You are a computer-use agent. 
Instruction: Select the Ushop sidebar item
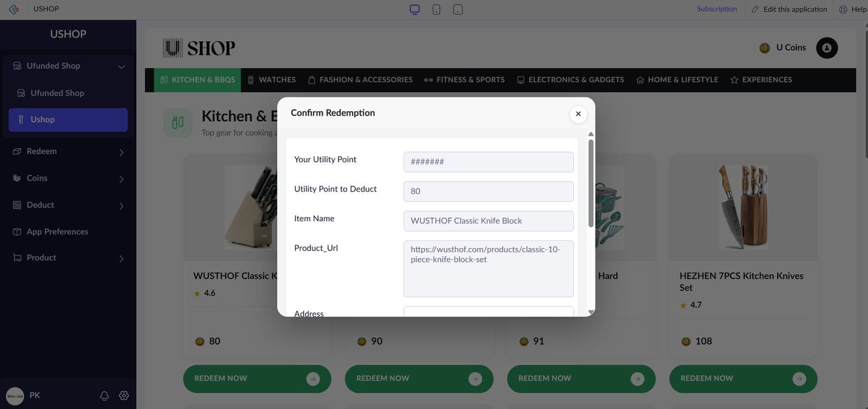(68, 120)
